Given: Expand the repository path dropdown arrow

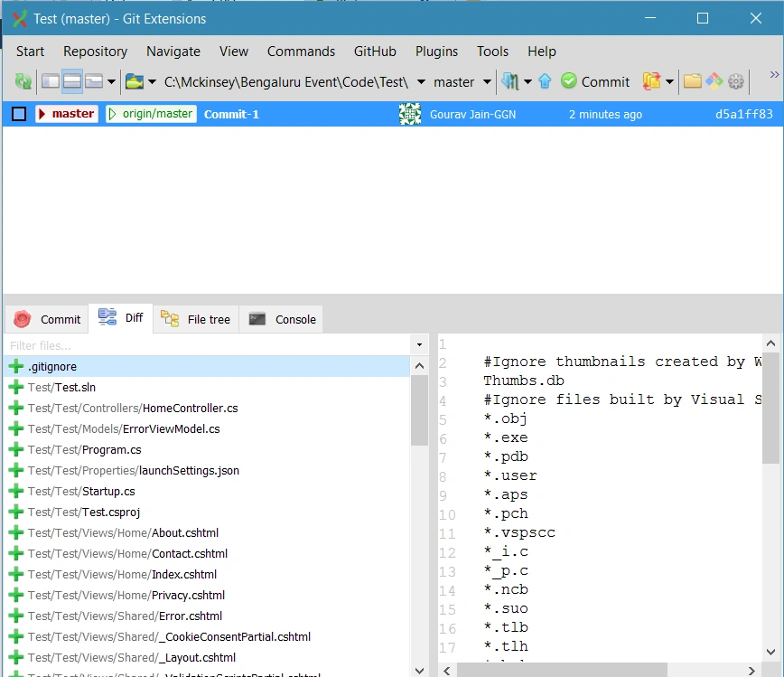Looking at the screenshot, I should [421, 81].
